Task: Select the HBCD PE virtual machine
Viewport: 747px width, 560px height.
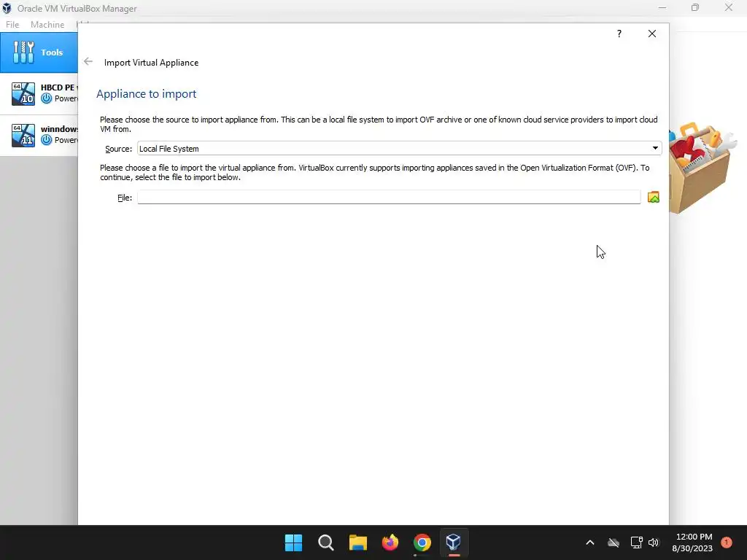Action: [39, 93]
